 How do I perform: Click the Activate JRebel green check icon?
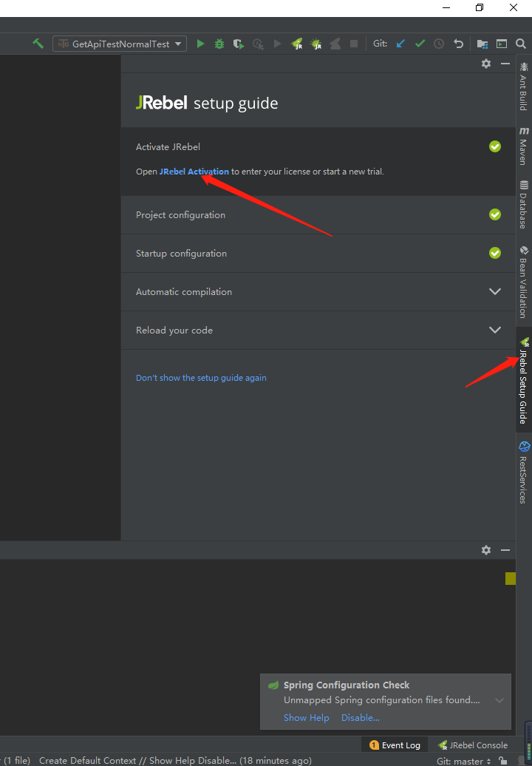(495, 146)
